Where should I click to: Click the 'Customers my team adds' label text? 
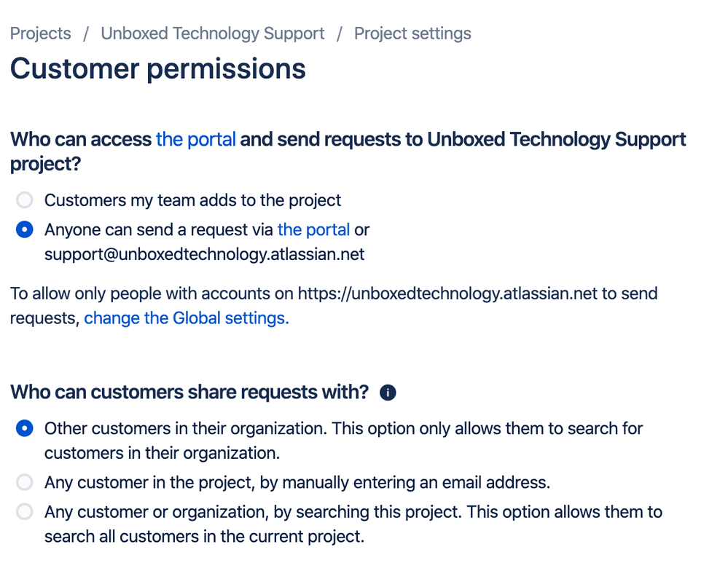pos(192,200)
